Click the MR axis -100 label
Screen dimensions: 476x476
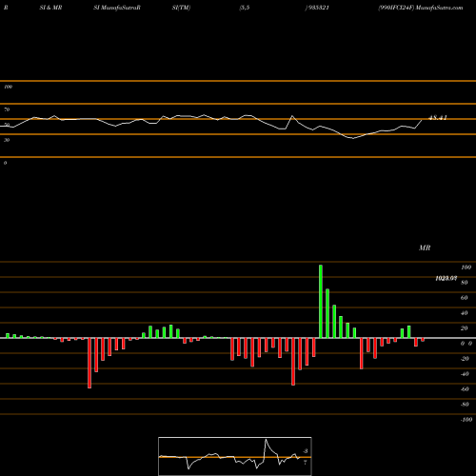click(x=466, y=420)
